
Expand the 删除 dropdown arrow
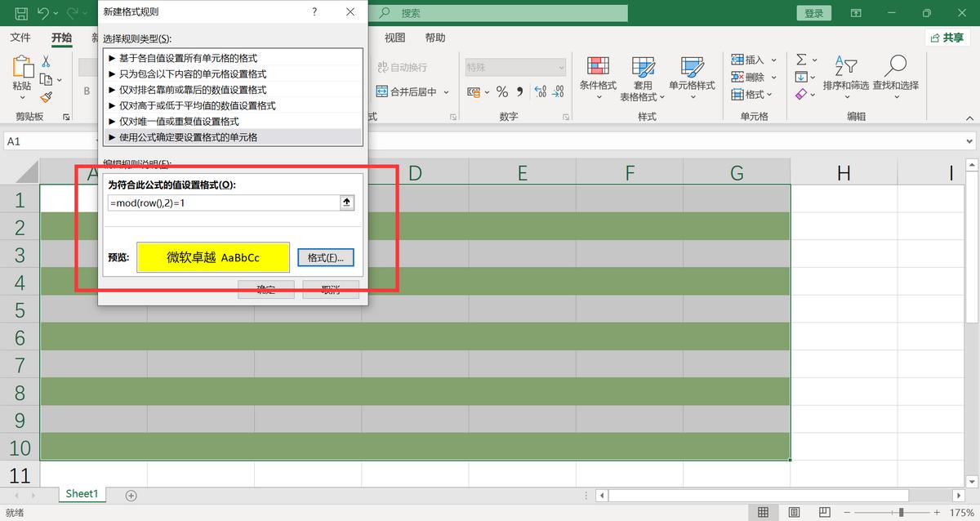773,77
